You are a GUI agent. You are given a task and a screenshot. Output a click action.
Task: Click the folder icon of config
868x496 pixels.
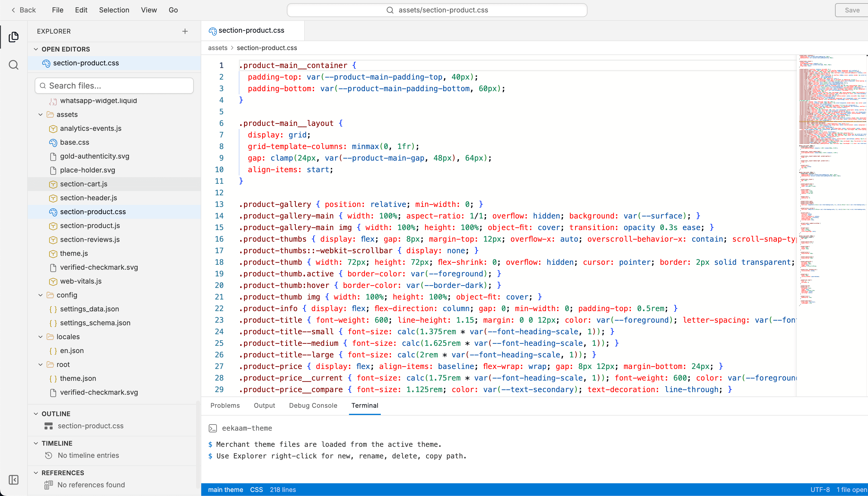click(x=50, y=295)
